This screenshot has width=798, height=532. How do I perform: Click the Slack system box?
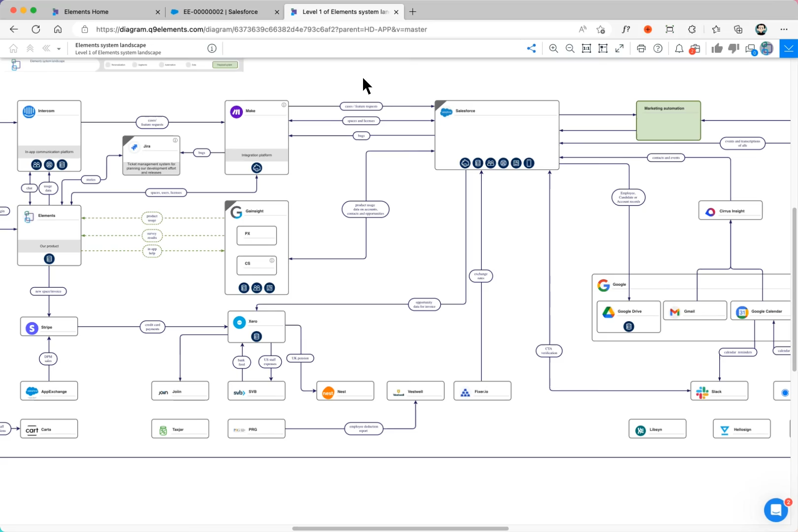[x=719, y=391]
